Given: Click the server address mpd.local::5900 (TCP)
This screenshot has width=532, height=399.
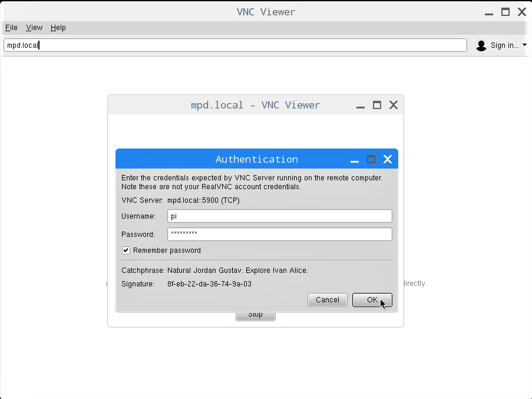Looking at the screenshot, I should point(204,200).
